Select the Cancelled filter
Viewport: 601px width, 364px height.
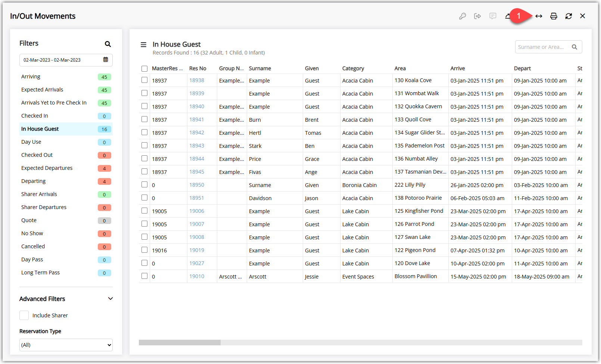click(x=66, y=246)
